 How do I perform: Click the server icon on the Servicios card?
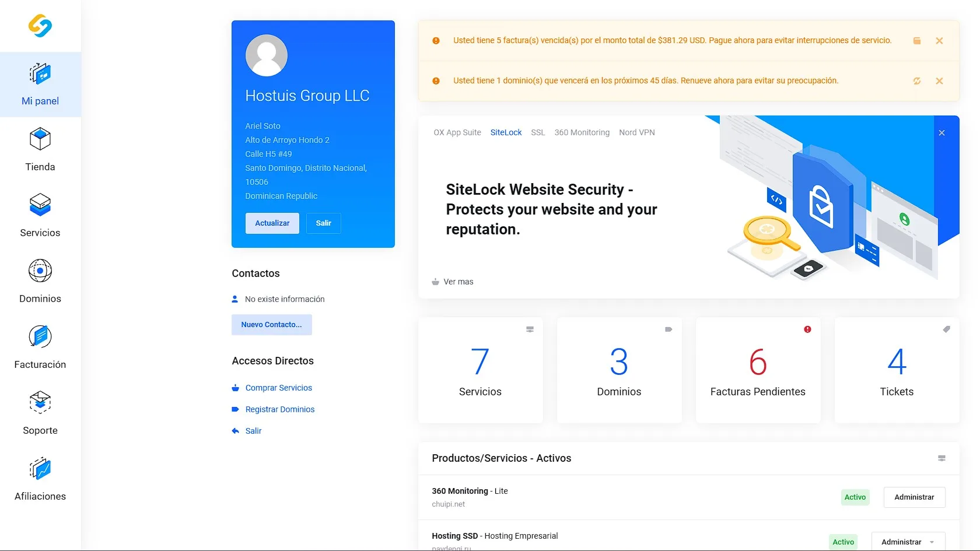pyautogui.click(x=530, y=329)
